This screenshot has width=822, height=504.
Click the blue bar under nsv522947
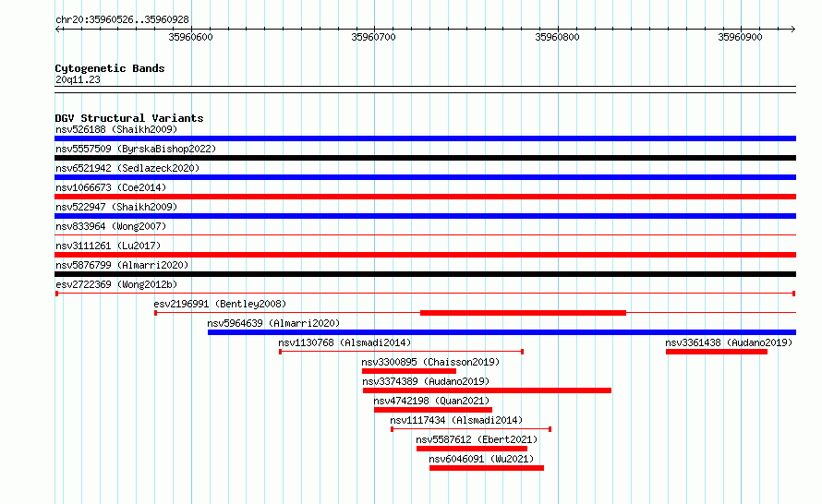[425, 216]
